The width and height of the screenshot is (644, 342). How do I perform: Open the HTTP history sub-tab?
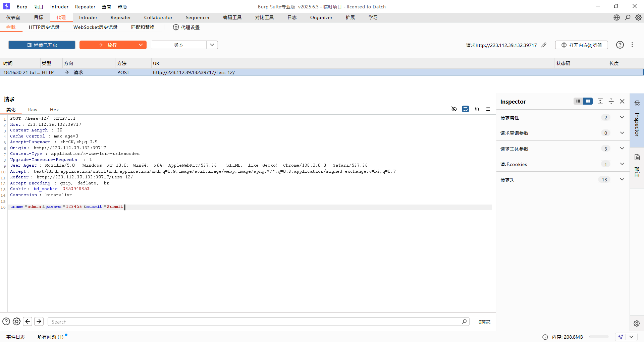[44, 27]
